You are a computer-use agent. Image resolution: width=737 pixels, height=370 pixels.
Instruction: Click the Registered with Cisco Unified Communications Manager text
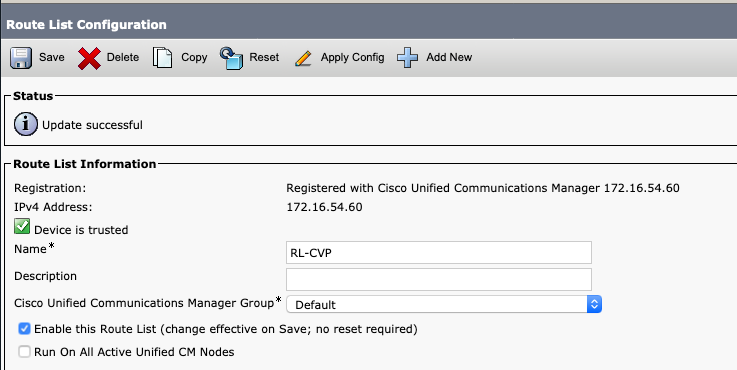(x=483, y=188)
